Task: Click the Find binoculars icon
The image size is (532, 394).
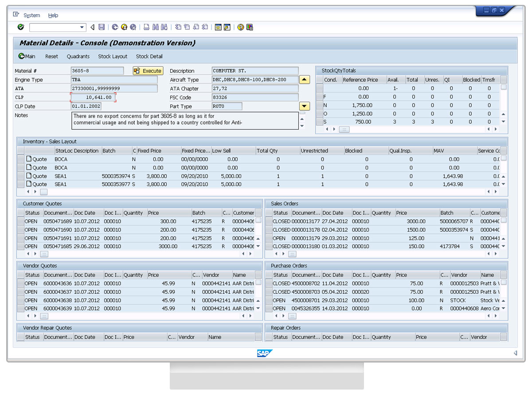Action: (156, 28)
